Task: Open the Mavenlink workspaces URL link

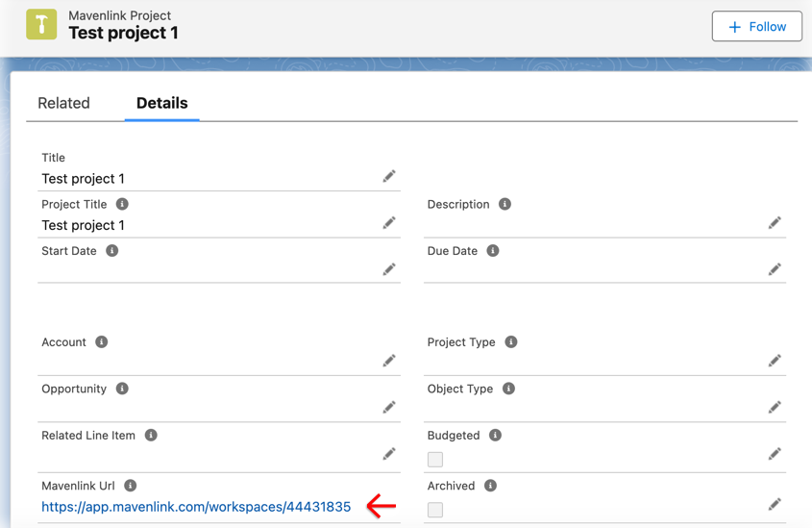Action: pyautogui.click(x=196, y=507)
